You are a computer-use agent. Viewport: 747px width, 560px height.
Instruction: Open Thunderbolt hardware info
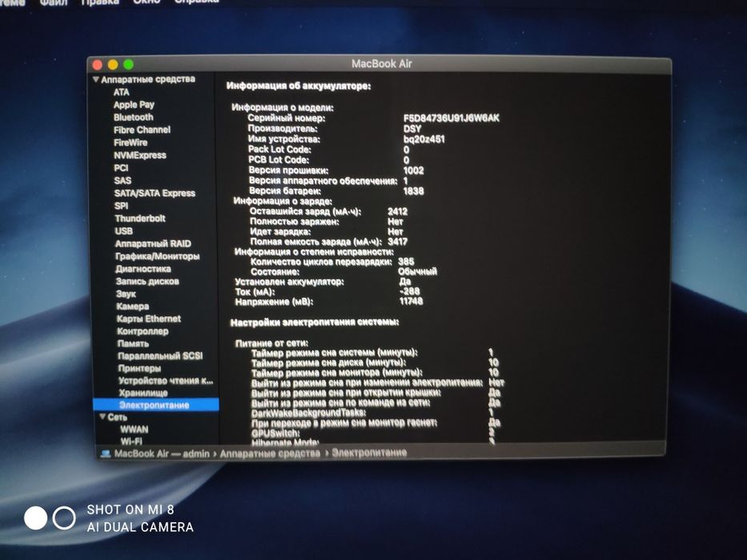140,218
